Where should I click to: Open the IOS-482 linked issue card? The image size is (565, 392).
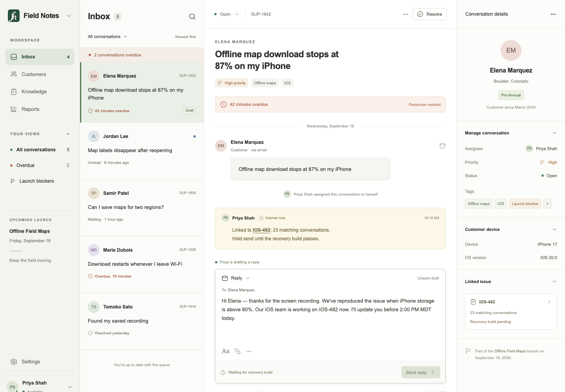[x=511, y=312]
